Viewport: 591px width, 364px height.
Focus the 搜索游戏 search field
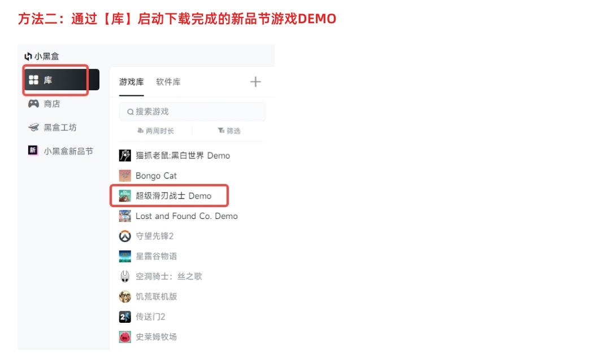coord(192,111)
